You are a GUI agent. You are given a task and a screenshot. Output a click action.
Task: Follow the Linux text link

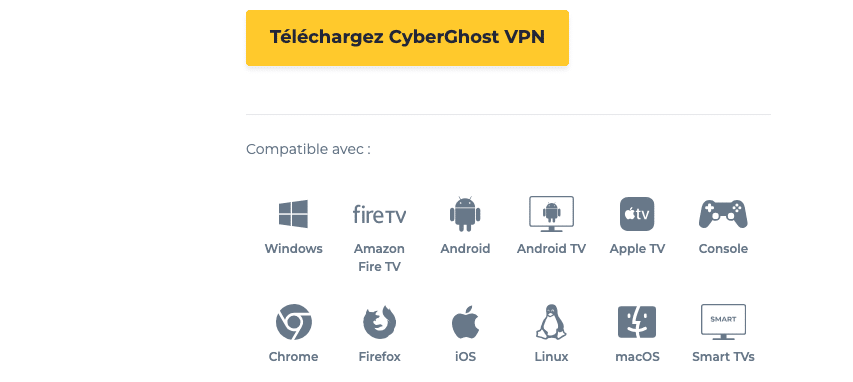coord(551,357)
